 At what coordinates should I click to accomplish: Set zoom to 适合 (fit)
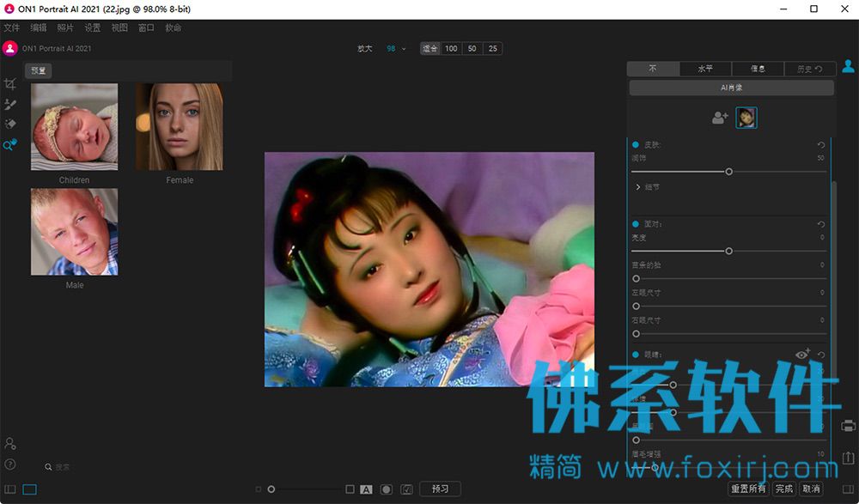[430, 49]
